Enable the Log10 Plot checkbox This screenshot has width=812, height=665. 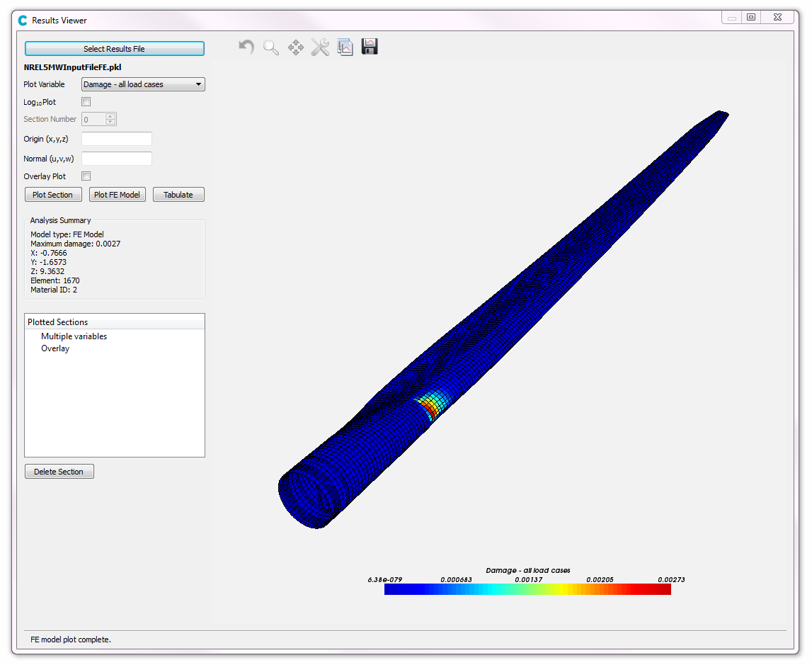[86, 102]
